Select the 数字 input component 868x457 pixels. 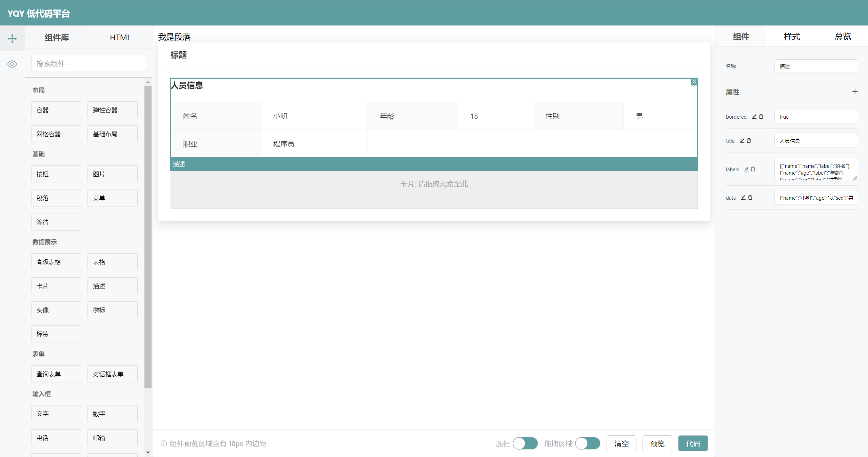click(x=113, y=414)
